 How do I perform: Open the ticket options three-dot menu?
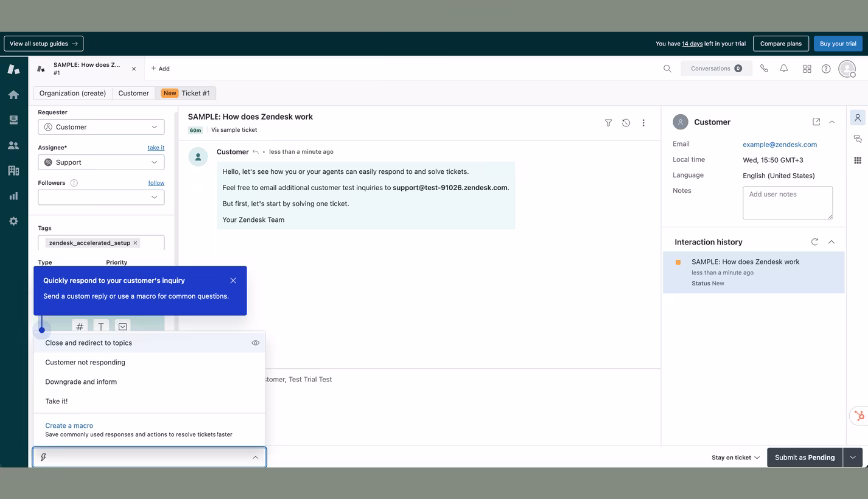[643, 123]
